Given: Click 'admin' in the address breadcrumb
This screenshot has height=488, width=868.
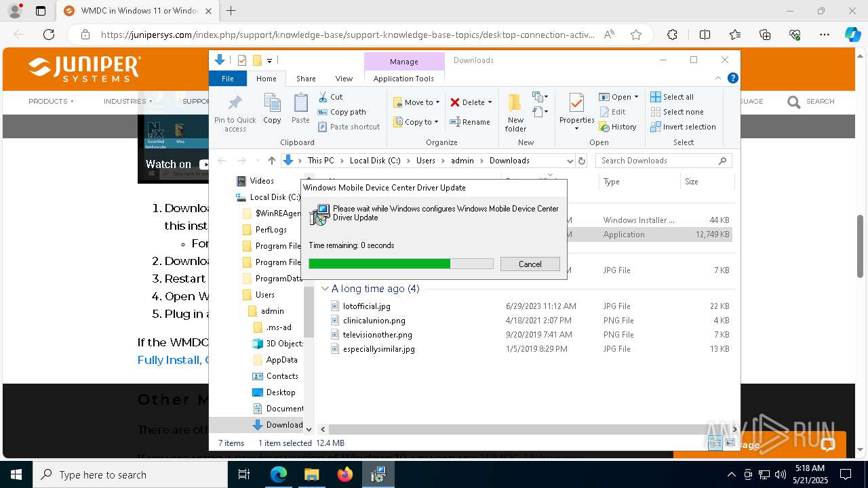Looking at the screenshot, I should click(462, 161).
